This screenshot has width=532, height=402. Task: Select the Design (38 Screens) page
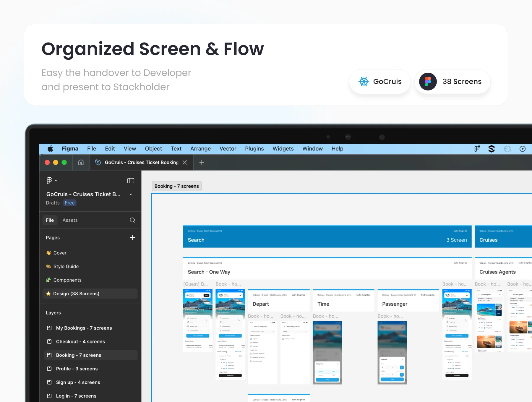click(x=90, y=294)
